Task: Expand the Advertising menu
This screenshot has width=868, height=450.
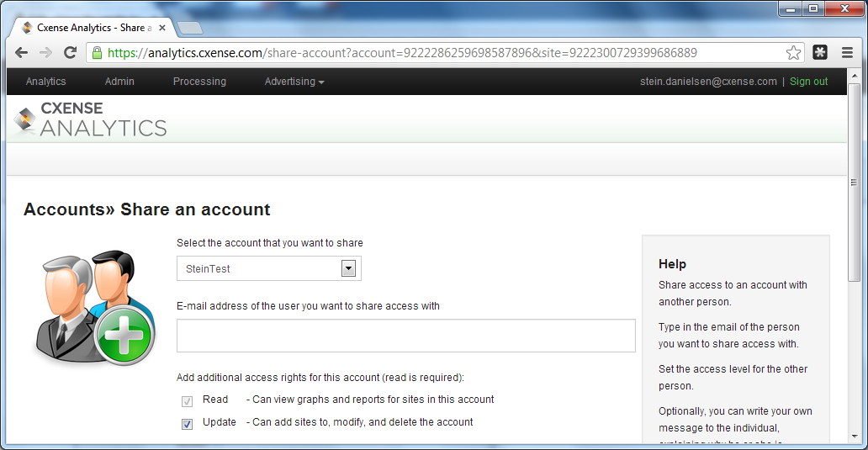Action: point(294,82)
